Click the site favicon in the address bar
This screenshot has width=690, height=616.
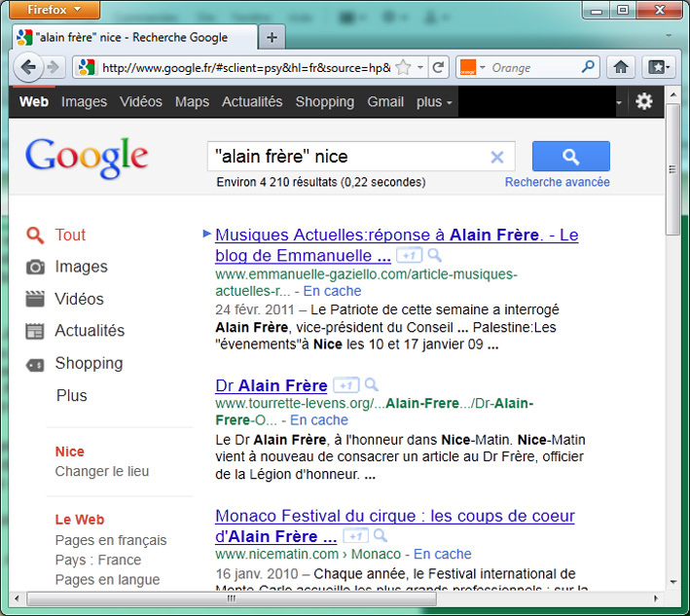[87, 67]
